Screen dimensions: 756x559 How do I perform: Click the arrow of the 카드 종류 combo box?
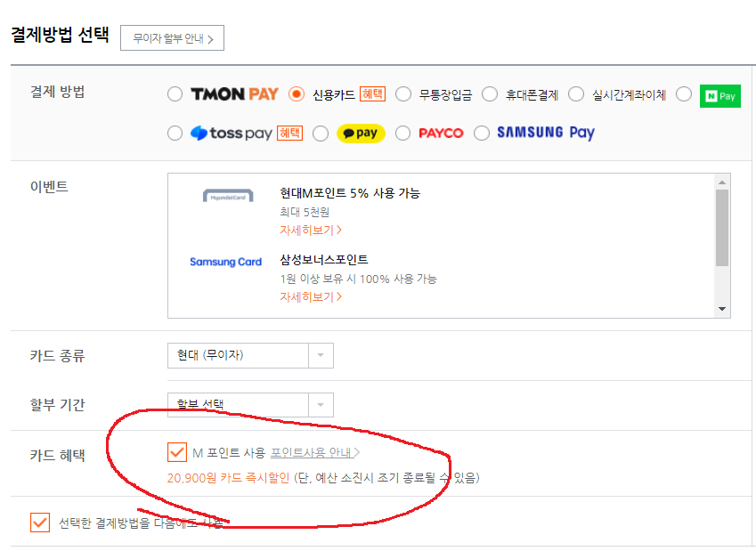321,356
